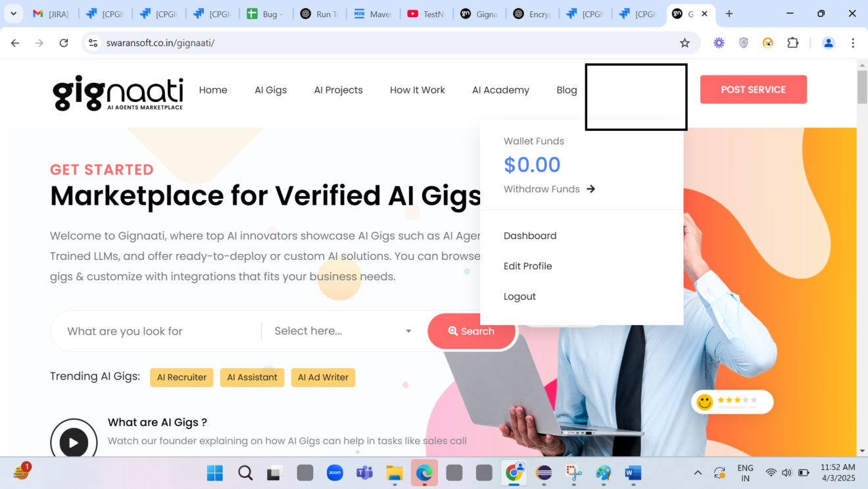Click the Gignaati logo
The height and width of the screenshot is (489, 868).
(118, 93)
